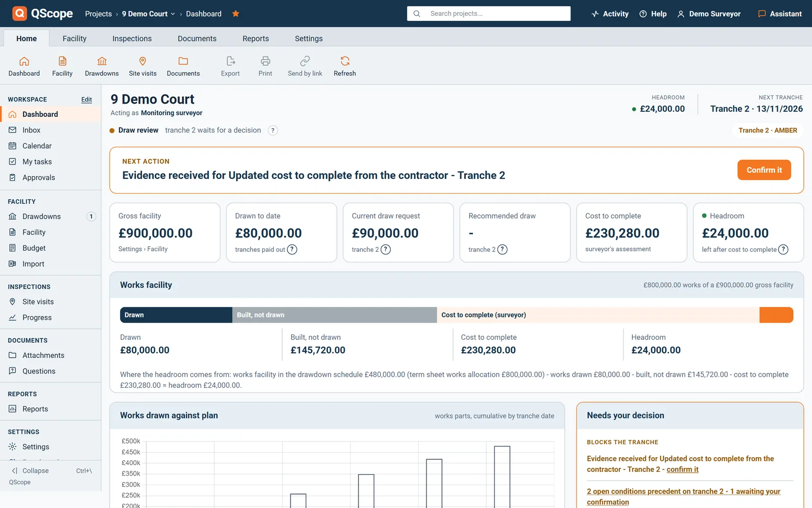
Task: Open the Dashboard toolbar icon
Action: (x=24, y=67)
